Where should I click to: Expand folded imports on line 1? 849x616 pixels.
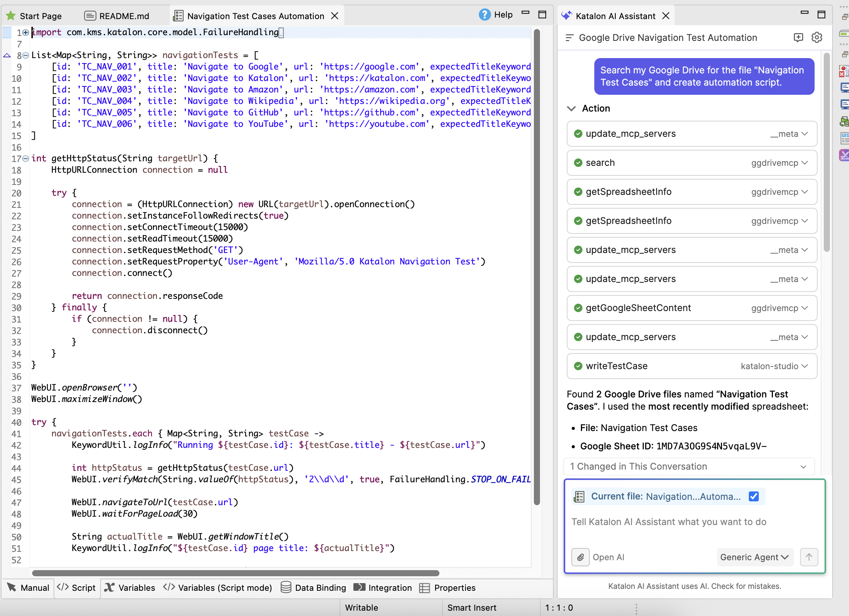(x=25, y=32)
